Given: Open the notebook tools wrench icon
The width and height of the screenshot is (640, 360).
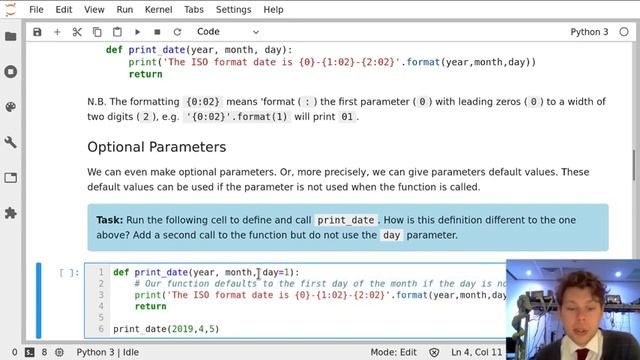Looking at the screenshot, I should [x=11, y=142].
